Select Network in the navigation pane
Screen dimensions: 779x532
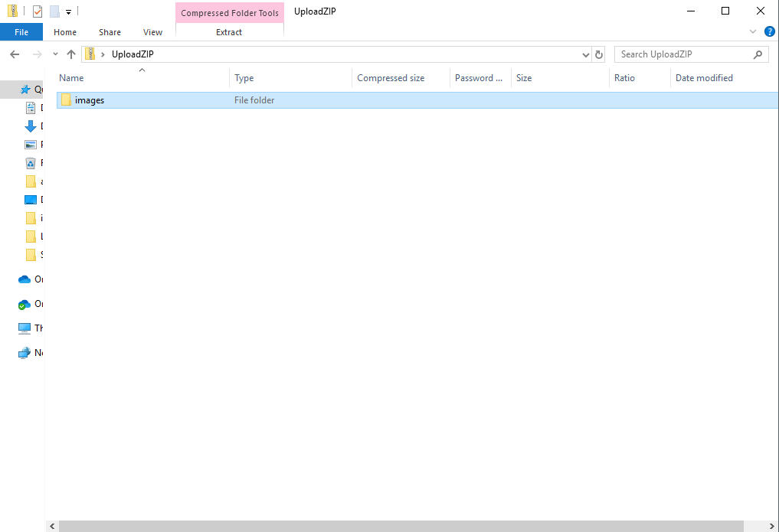pyautogui.click(x=31, y=352)
